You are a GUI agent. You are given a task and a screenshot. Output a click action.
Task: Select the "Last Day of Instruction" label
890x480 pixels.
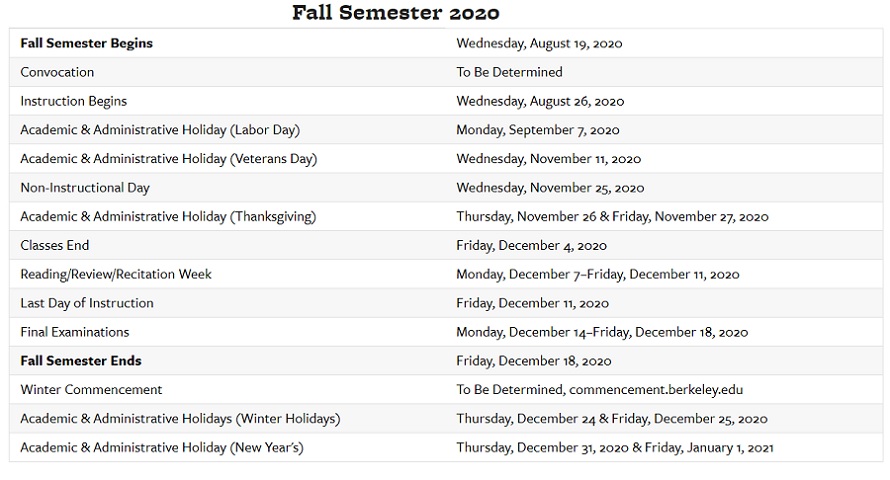point(87,304)
